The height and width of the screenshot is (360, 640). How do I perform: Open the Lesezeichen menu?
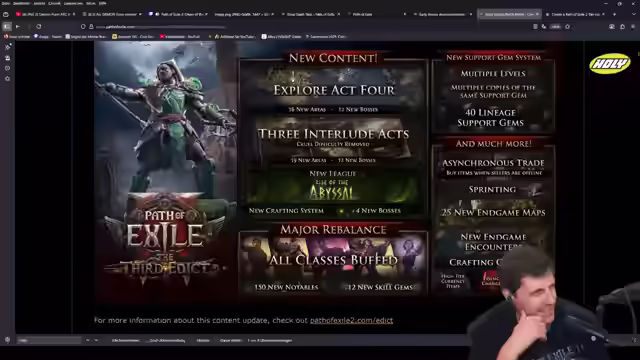pos(73,3)
